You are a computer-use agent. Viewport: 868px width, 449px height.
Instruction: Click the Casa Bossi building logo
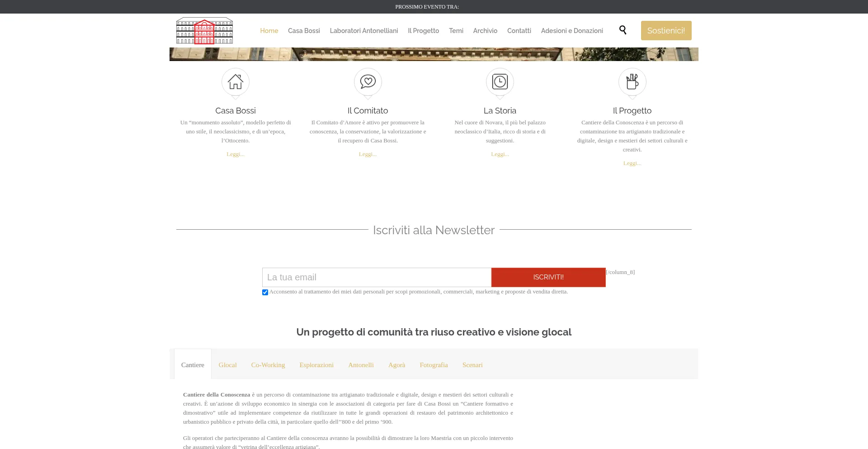[x=204, y=31]
